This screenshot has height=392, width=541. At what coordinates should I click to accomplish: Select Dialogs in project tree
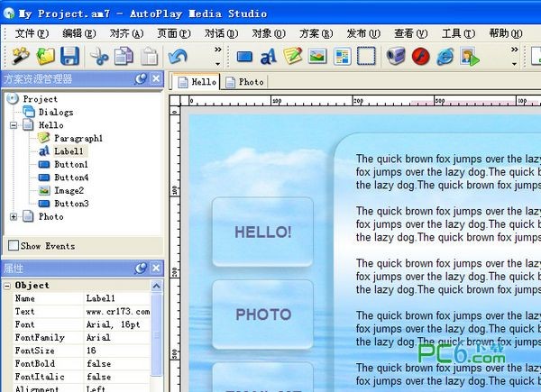(56, 112)
